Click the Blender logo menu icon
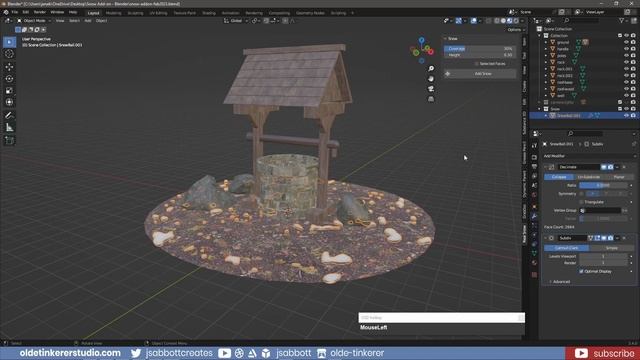 6,12
